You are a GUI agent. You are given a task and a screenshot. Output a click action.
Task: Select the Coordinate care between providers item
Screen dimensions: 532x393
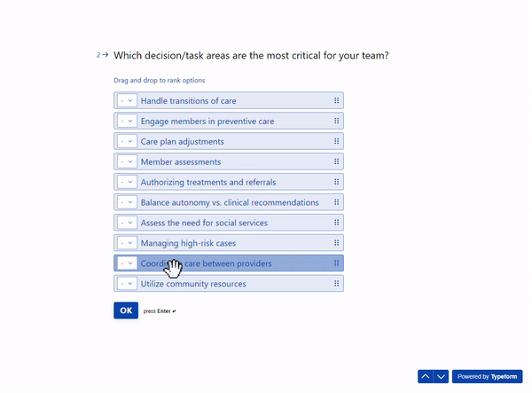(229, 263)
